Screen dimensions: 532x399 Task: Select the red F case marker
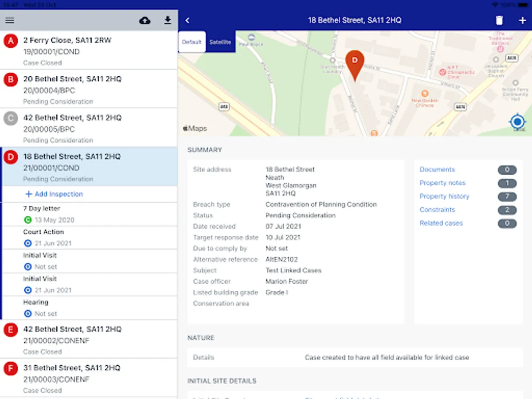pyautogui.click(x=11, y=368)
